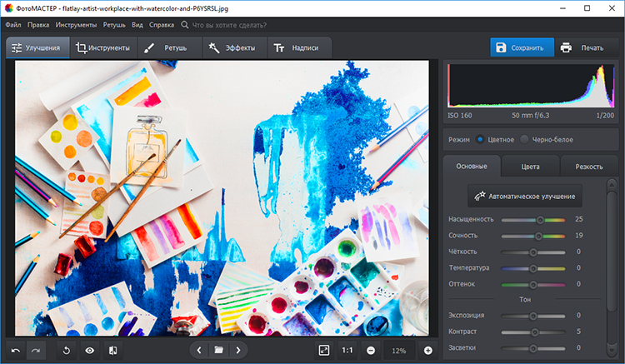Open the folder browse icon
The width and height of the screenshot is (625, 364).
click(x=218, y=351)
